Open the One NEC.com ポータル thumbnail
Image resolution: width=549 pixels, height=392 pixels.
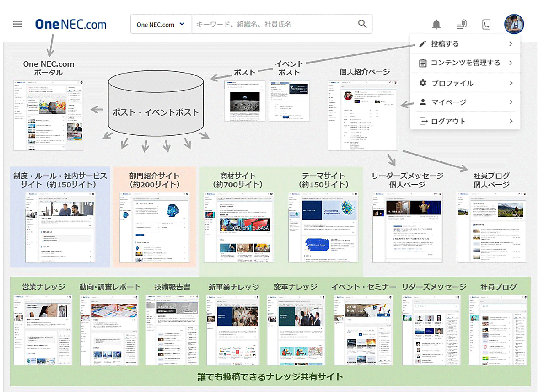coord(48,115)
